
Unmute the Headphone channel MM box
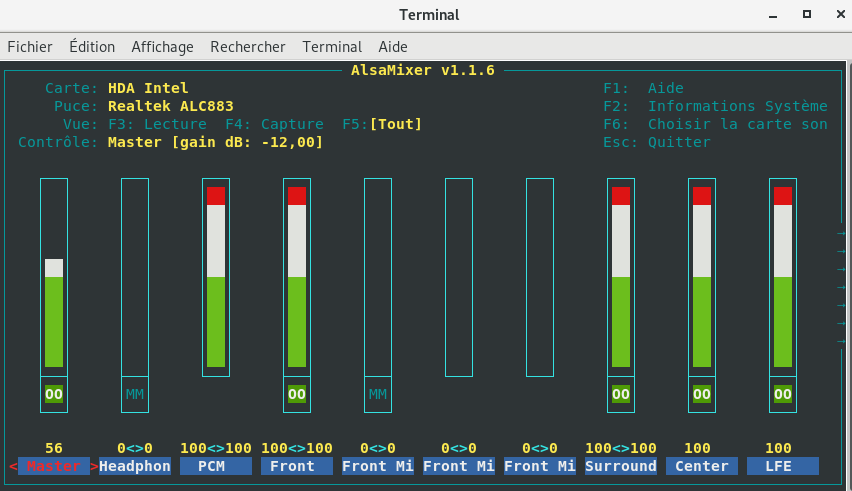tap(135, 394)
